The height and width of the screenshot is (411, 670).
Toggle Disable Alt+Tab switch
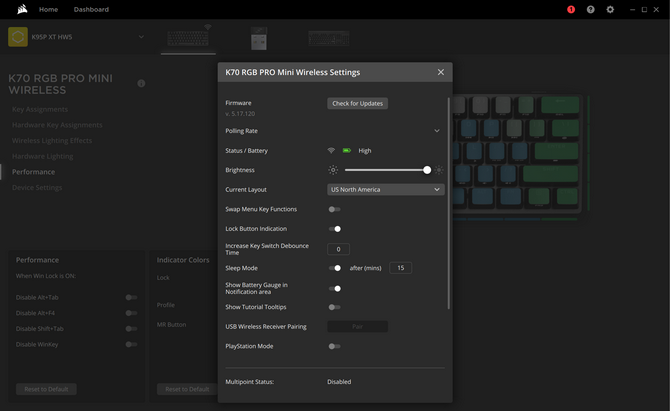pos(132,297)
